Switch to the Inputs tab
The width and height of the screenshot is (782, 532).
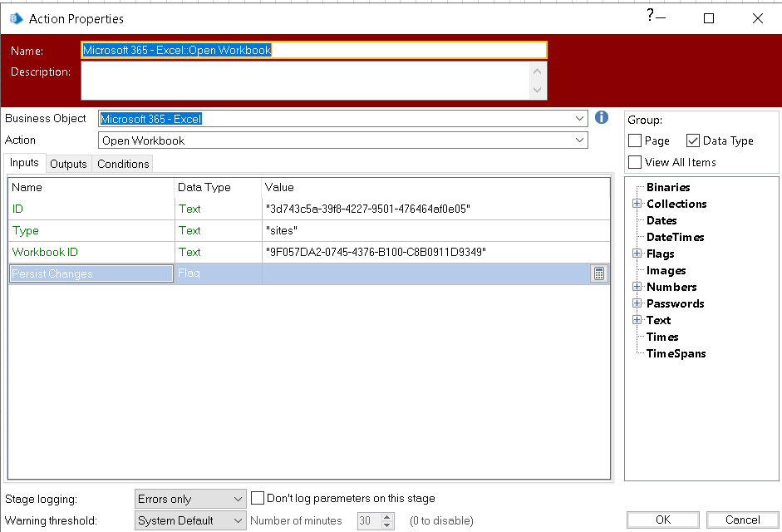point(24,163)
